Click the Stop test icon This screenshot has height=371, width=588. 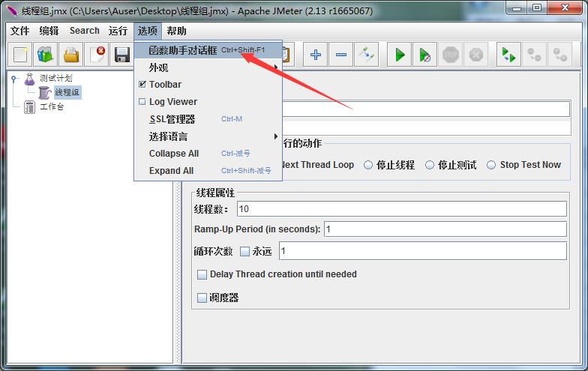point(450,55)
